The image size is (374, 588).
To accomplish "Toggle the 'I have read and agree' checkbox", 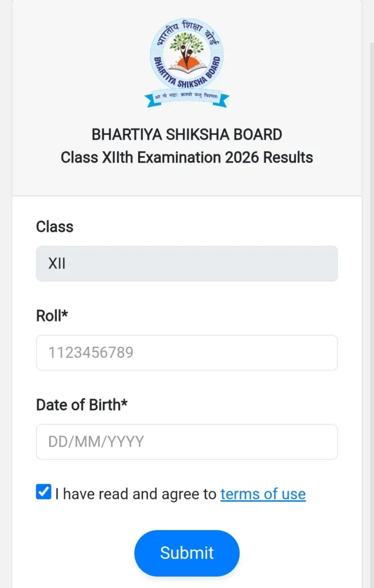I will point(43,492).
